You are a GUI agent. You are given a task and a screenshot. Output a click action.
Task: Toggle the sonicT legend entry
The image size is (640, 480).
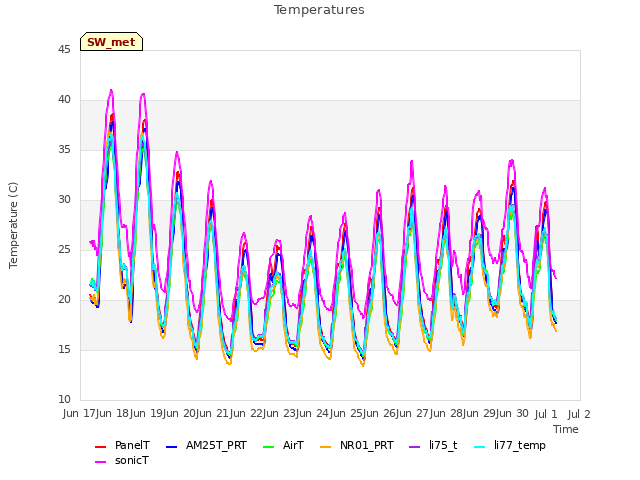(x=122, y=460)
